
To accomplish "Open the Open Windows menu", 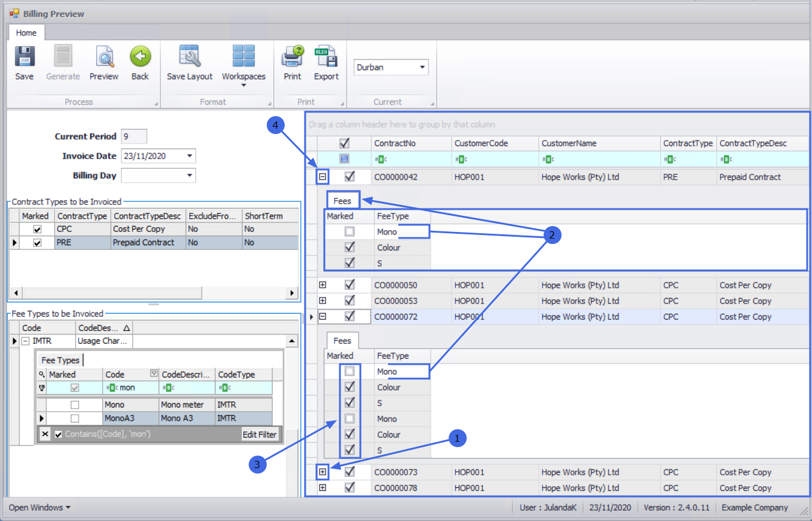I will click(39, 508).
